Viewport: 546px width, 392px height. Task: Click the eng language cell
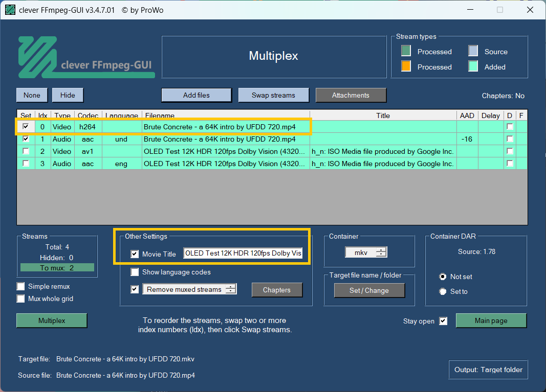click(x=121, y=164)
